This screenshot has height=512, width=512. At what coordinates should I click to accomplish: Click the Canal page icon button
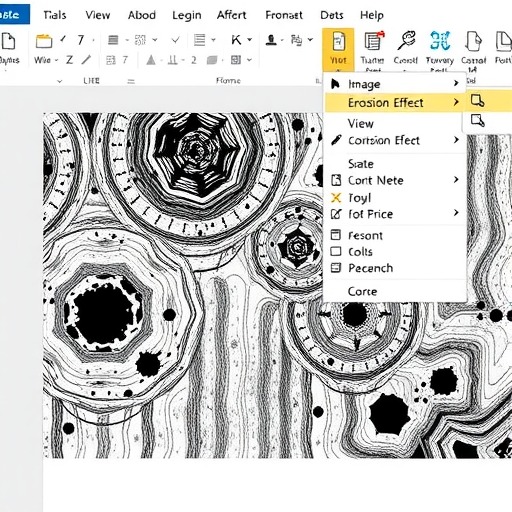coord(473,50)
